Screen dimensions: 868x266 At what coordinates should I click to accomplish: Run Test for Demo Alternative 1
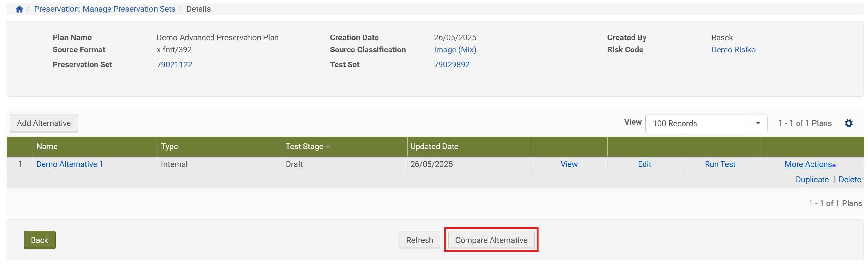(720, 164)
